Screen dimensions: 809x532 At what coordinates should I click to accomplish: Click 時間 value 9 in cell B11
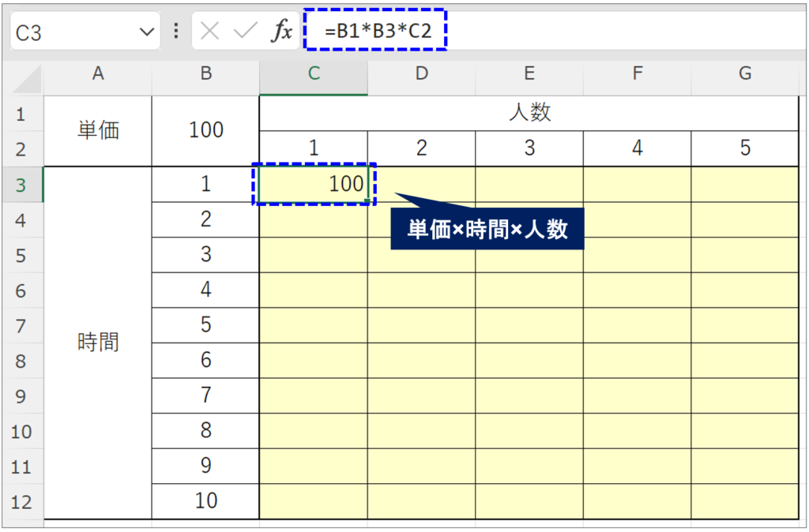206,466
